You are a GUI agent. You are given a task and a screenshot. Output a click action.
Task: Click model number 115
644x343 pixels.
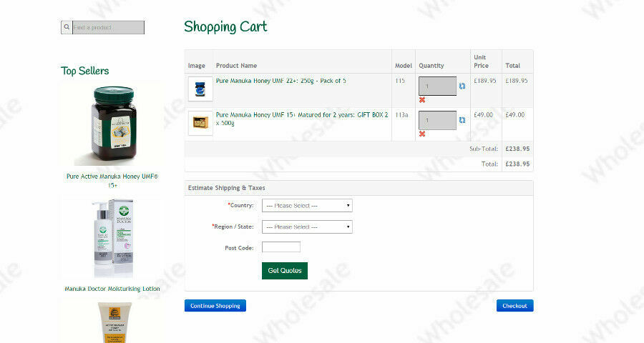pyautogui.click(x=399, y=81)
